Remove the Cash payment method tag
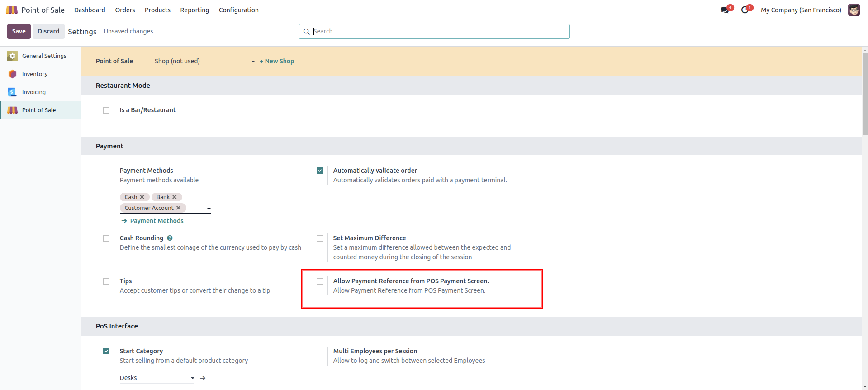This screenshot has width=868, height=390. (x=142, y=197)
